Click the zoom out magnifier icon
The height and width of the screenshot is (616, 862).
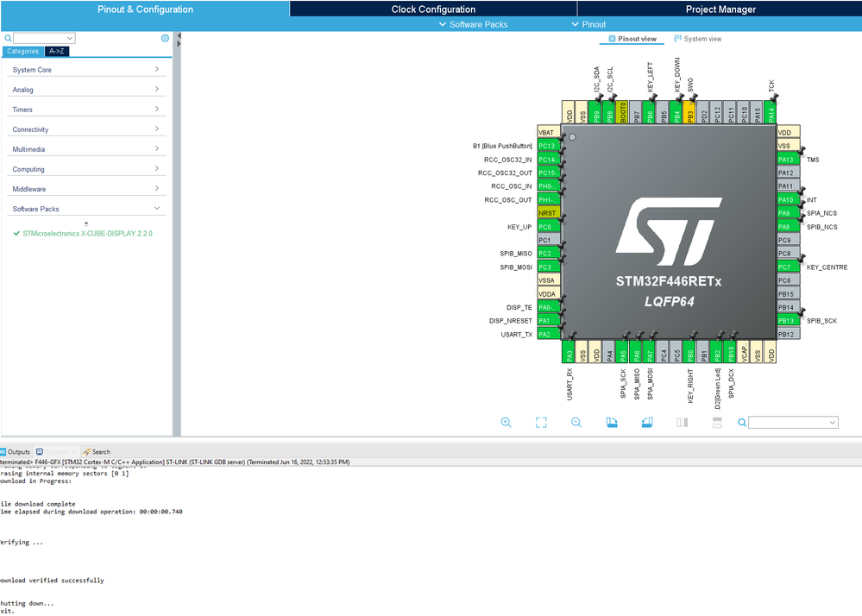click(x=576, y=422)
